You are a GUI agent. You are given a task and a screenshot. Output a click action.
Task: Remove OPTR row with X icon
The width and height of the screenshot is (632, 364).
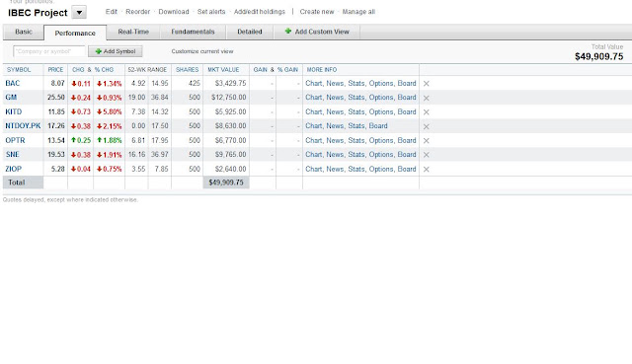click(x=426, y=140)
